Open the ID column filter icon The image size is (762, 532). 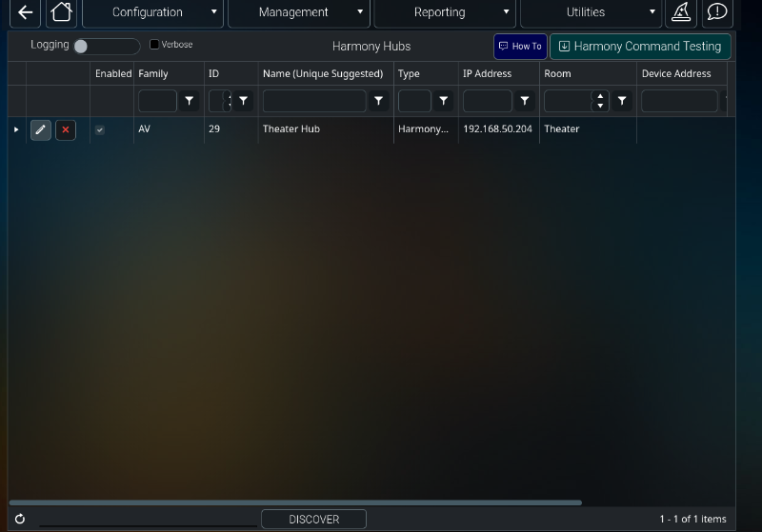(243, 101)
